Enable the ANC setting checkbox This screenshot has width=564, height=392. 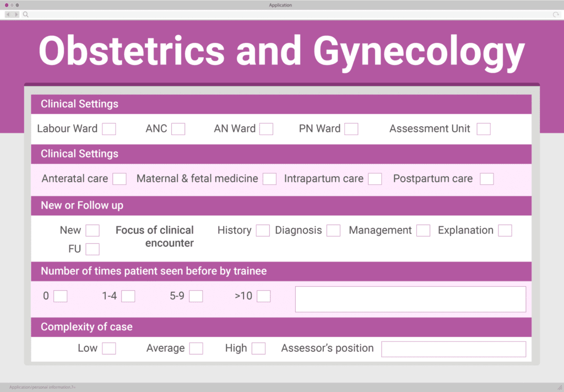pyautogui.click(x=178, y=128)
